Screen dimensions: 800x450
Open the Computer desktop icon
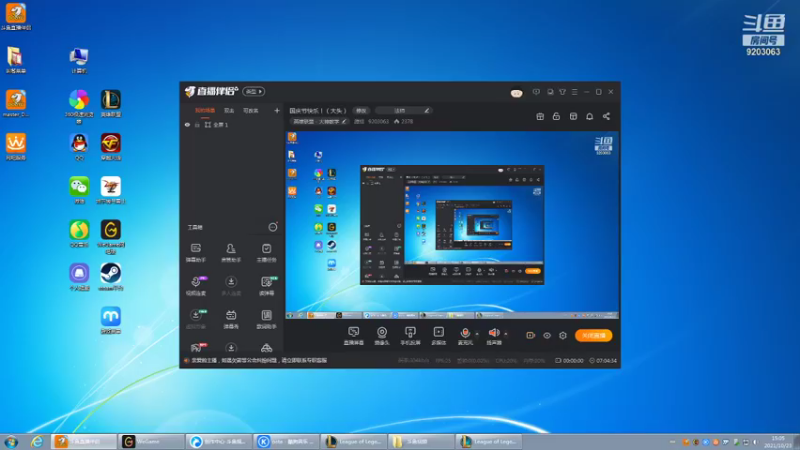pyautogui.click(x=79, y=60)
